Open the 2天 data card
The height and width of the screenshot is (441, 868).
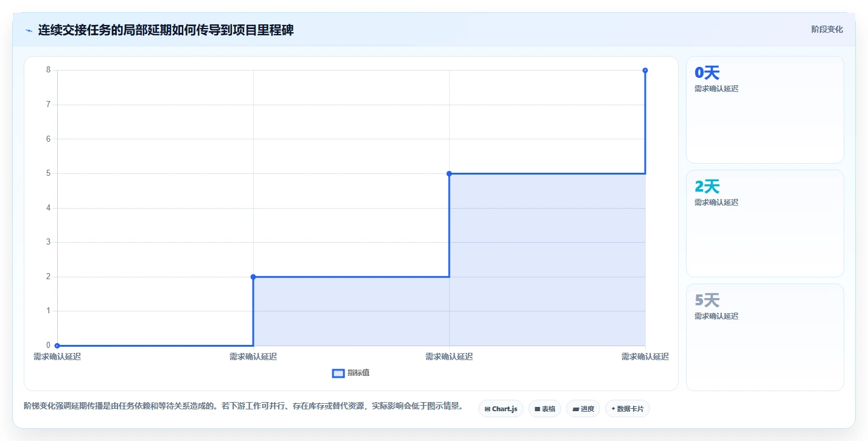[x=765, y=223]
